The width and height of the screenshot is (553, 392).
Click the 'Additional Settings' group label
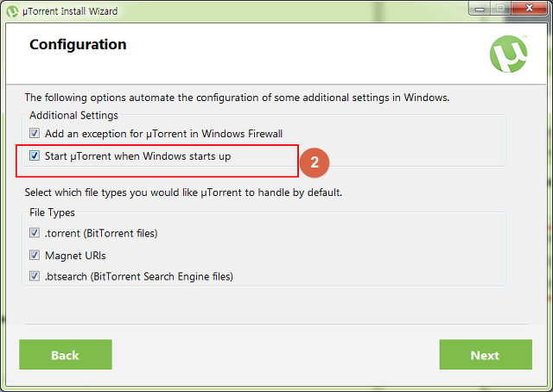(x=73, y=116)
